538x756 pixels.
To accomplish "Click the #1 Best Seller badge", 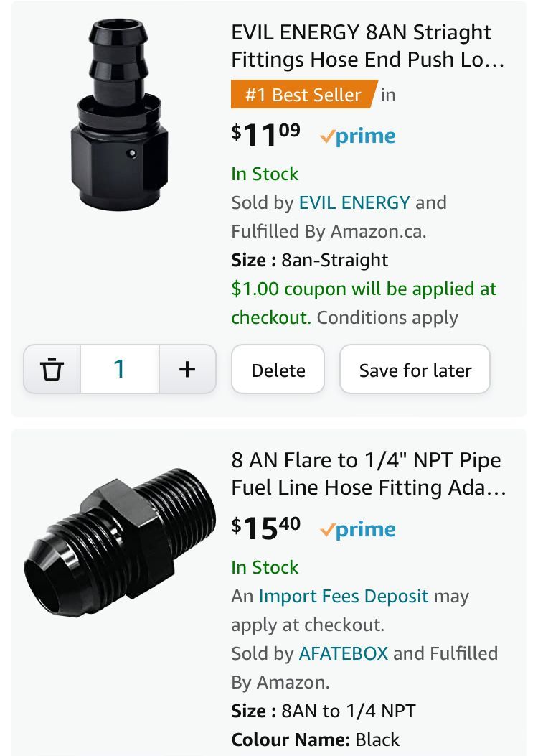I will click(303, 95).
